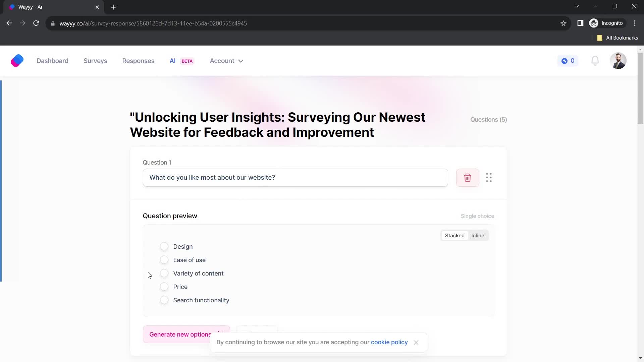Click the Wayyy logo icon top left
Viewport: 644px width, 362px height.
[x=17, y=61]
